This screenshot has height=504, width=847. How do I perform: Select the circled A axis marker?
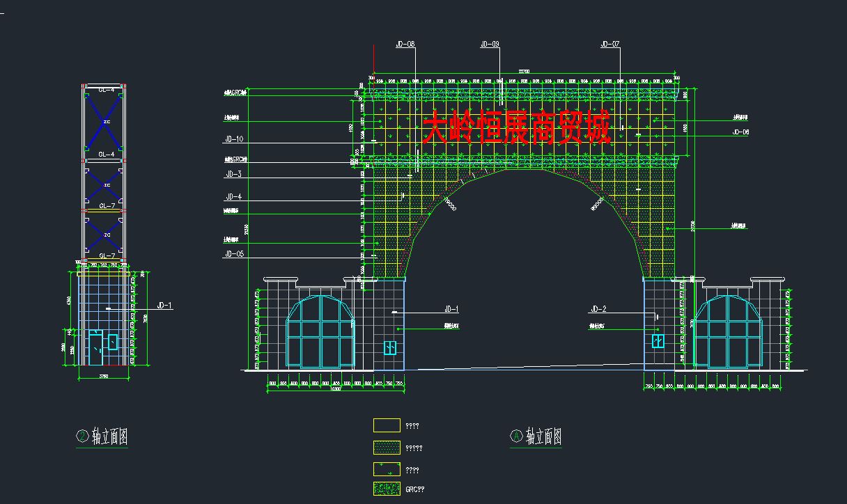pos(516,436)
